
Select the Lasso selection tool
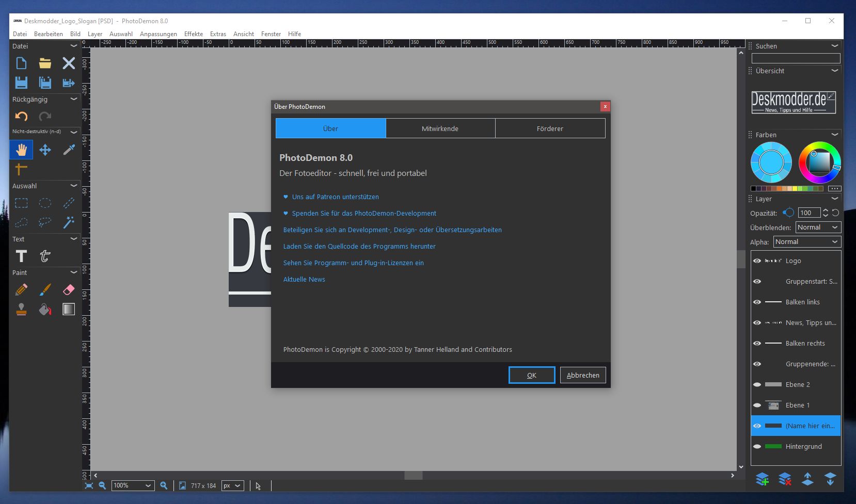click(45, 222)
